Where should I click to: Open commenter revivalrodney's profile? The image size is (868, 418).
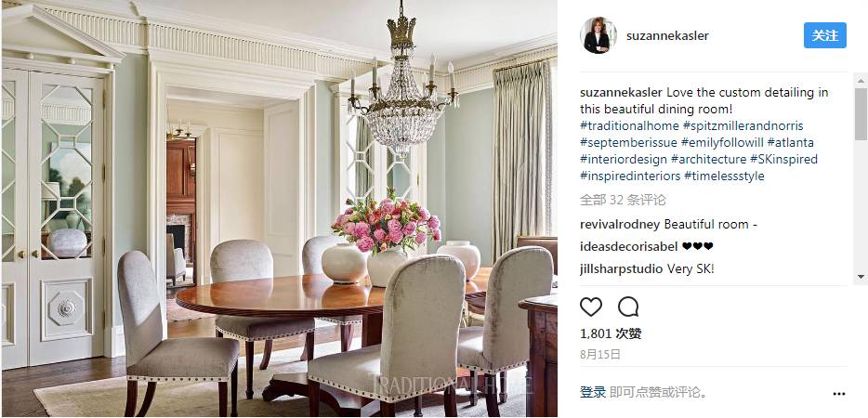tap(620, 225)
